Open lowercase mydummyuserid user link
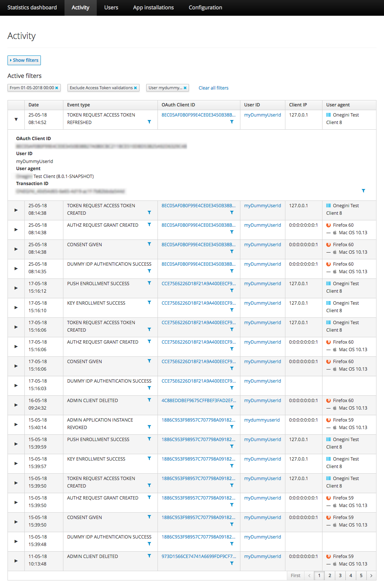This screenshot has height=588, width=384. (x=262, y=420)
